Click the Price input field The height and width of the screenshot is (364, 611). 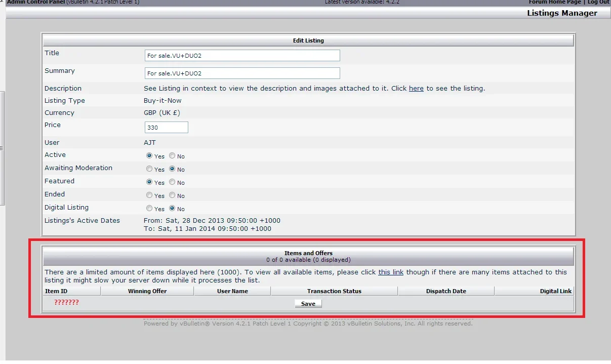[x=167, y=128]
